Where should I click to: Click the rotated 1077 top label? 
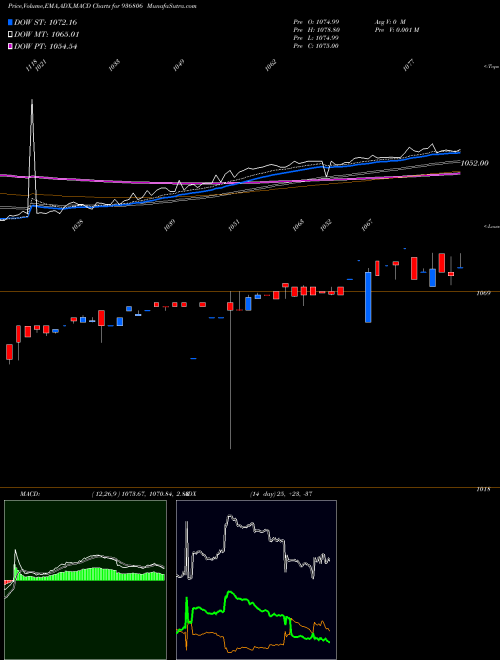point(408,66)
